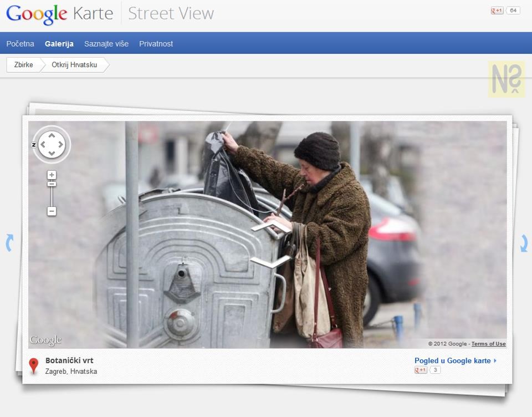
Task: Click the zoom-in plus icon
Action: [52, 175]
